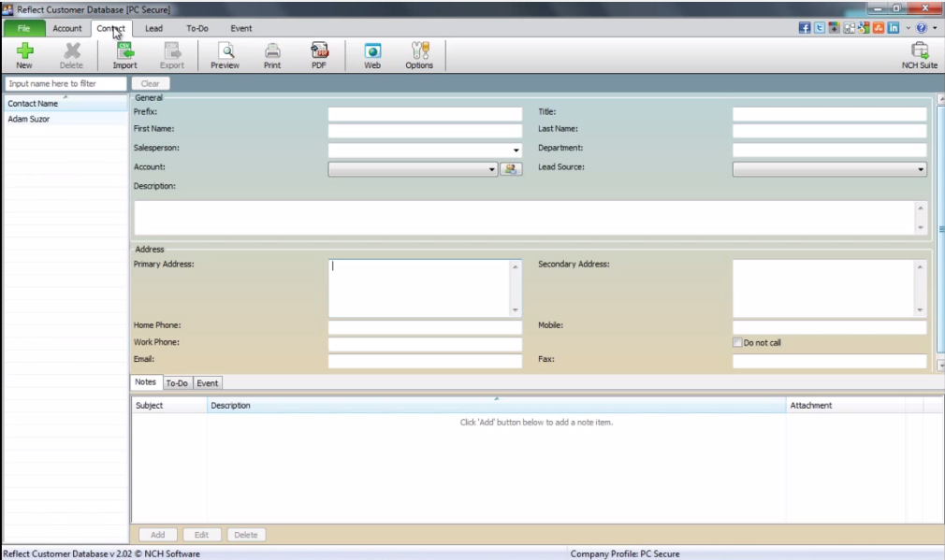Click into the Department field
Viewport: 945px width, 560px height.
829,150
